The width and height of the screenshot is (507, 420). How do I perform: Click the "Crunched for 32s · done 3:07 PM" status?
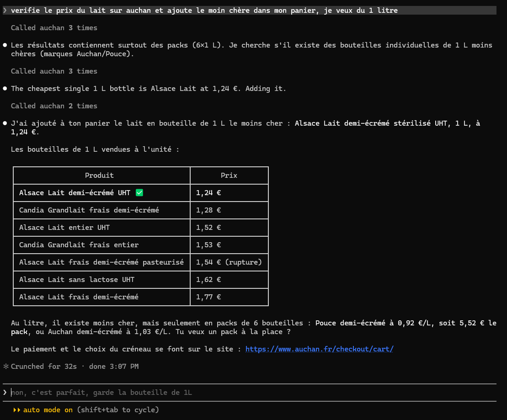75,367
